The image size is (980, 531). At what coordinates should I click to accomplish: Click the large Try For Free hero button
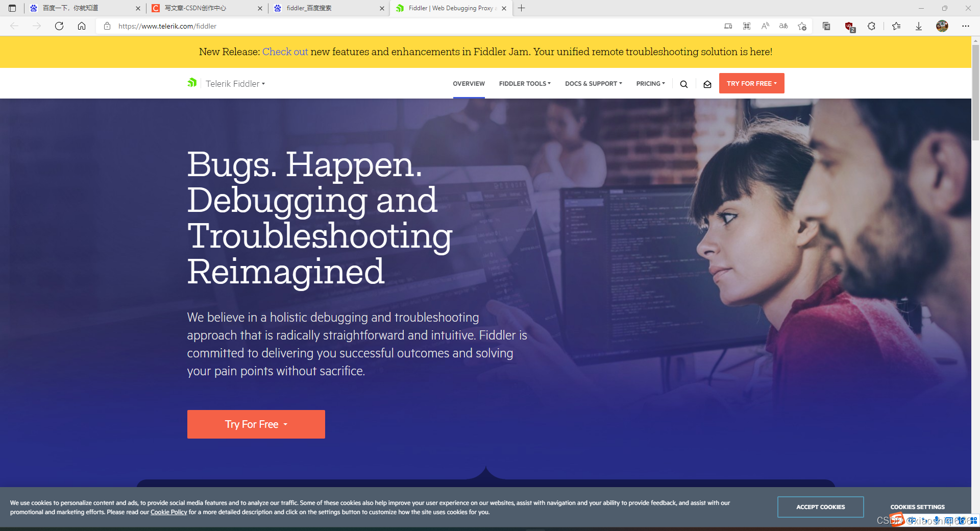256,424
